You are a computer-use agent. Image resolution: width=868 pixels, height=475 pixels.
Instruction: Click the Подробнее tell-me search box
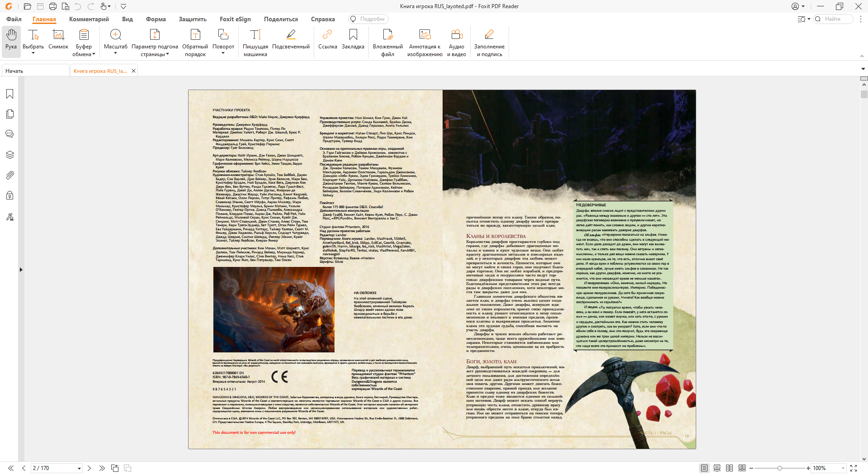click(x=368, y=19)
